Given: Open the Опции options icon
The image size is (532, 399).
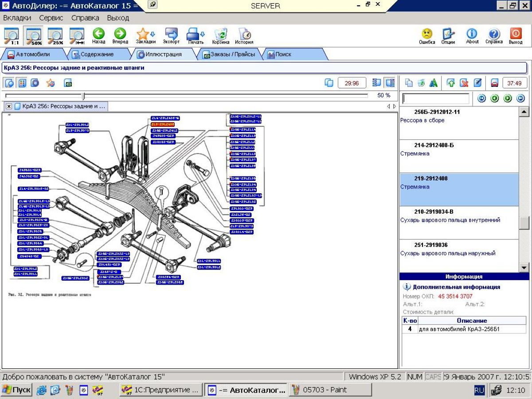Looking at the screenshot, I should [448, 36].
